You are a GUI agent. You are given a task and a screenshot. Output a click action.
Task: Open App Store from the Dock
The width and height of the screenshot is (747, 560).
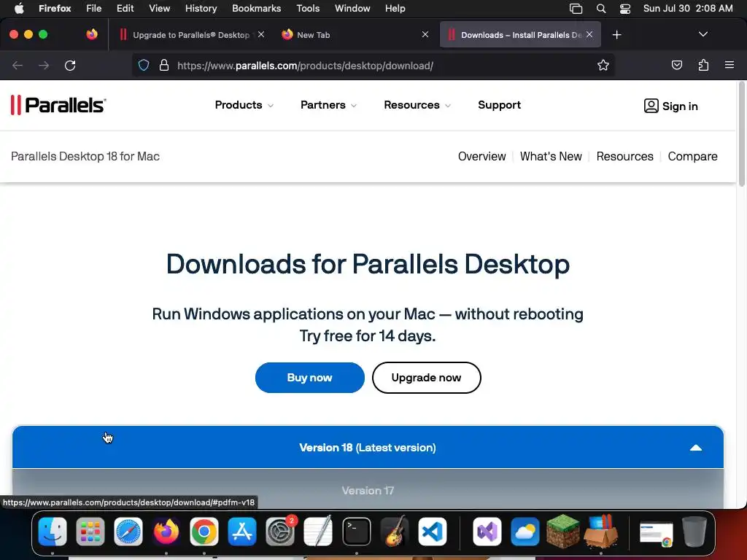click(242, 532)
